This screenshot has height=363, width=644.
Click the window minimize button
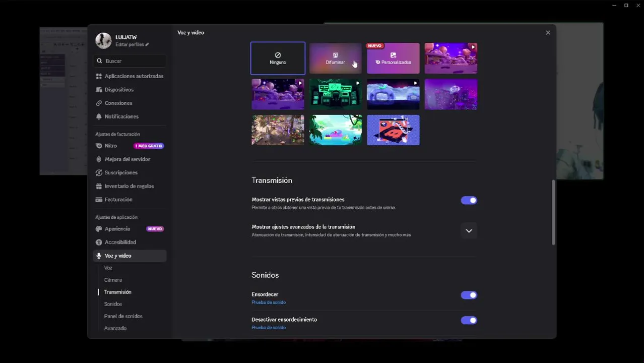click(x=614, y=6)
